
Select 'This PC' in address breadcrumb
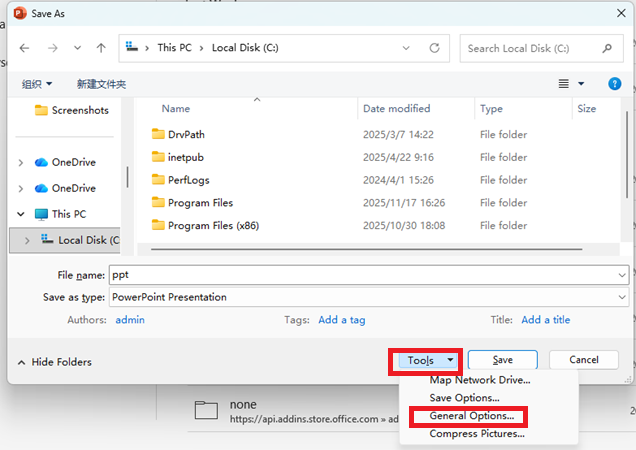pos(174,48)
